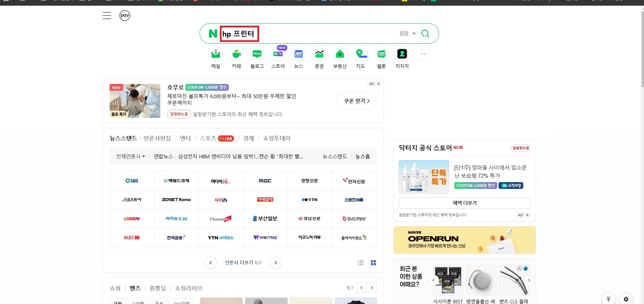Go to next shopping page arrow
This screenshot has width=644, height=304.
pyautogui.click(x=372, y=288)
